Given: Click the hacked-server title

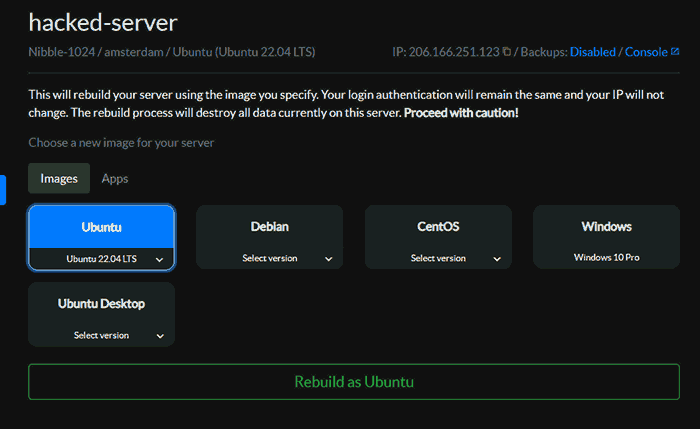Looking at the screenshot, I should pyautogui.click(x=103, y=22).
